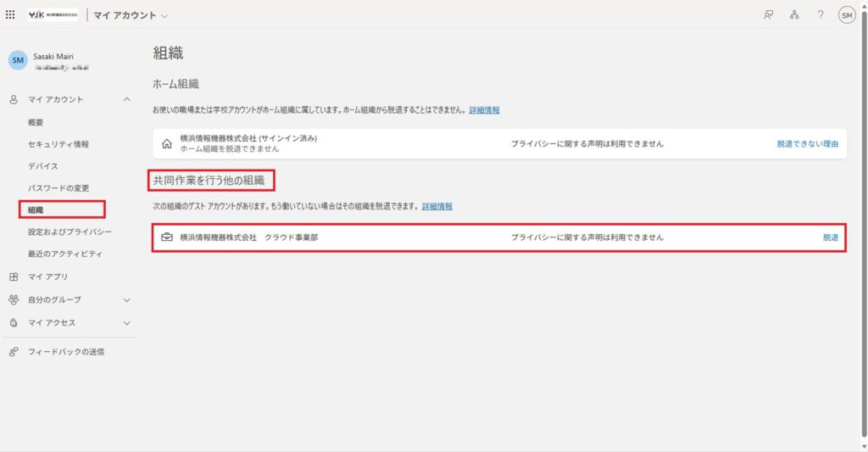Click the 脱退できない理由 link

(x=807, y=143)
